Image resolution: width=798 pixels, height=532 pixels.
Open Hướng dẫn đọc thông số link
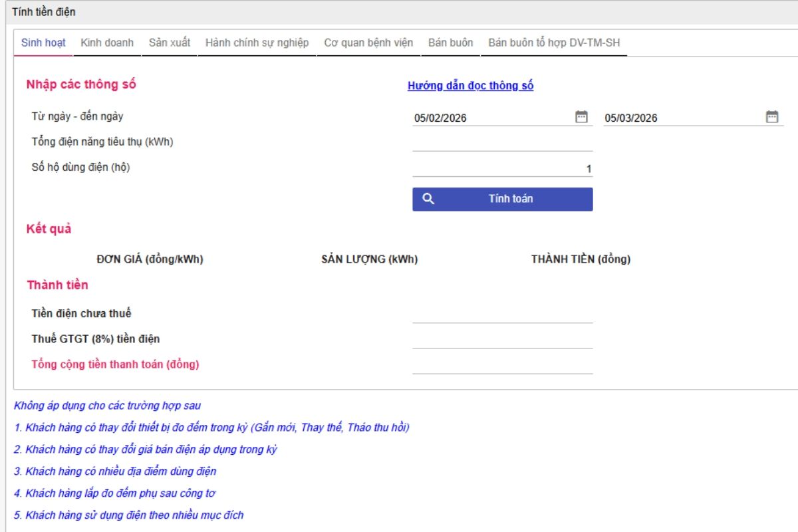tap(470, 86)
